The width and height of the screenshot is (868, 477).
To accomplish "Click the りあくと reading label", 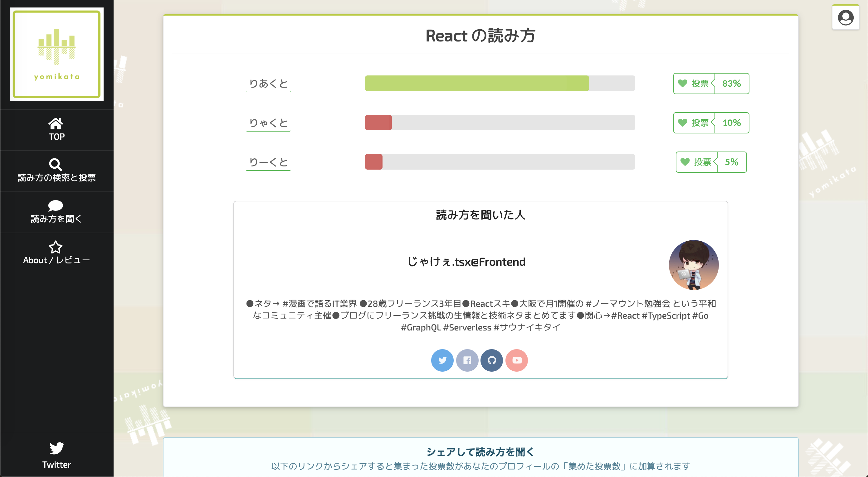I will 268,84.
